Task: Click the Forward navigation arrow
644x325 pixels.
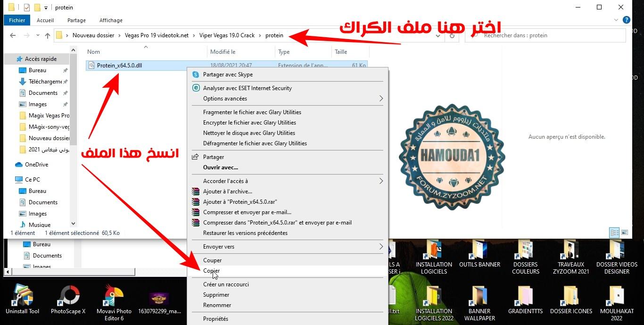Action: pyautogui.click(x=27, y=35)
